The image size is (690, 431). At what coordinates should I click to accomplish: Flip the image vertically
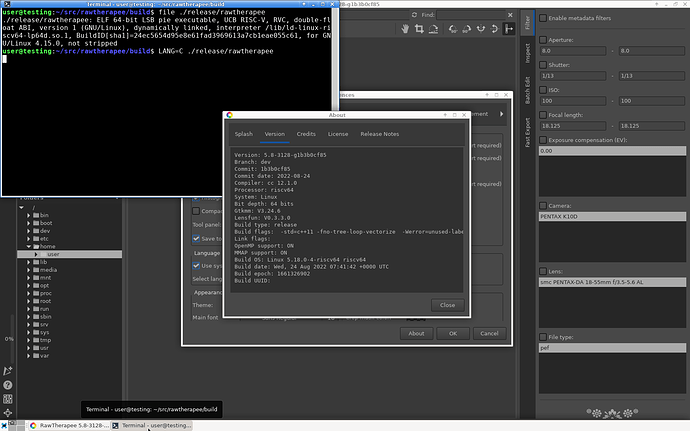494,29
